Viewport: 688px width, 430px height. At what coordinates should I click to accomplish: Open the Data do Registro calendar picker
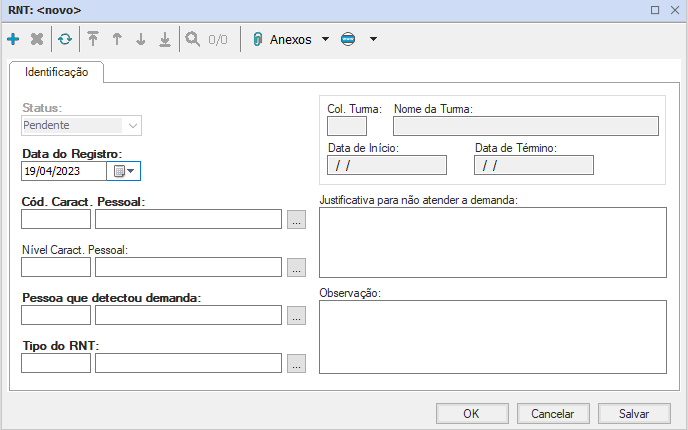pos(123,171)
